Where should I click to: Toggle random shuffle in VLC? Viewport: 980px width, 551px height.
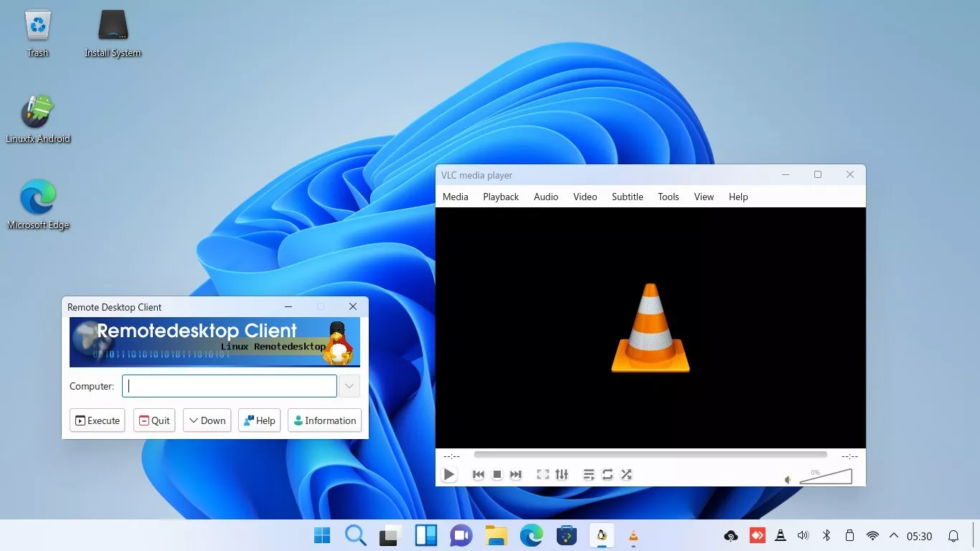tap(626, 474)
